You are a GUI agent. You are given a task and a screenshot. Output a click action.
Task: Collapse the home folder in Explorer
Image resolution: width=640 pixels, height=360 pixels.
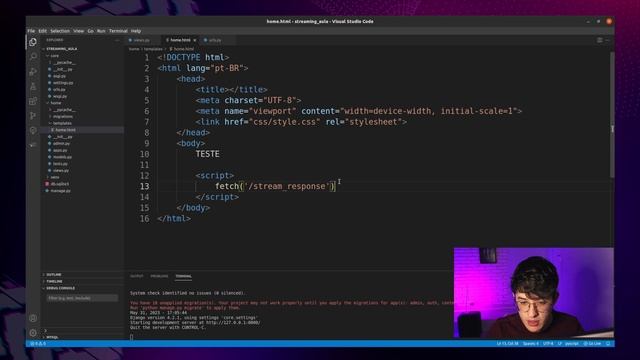pos(56,103)
